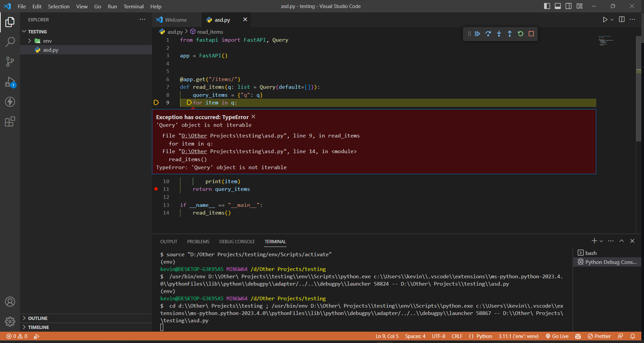Viewport: 644px width, 343px height.
Task: Step into the function call
Action: pyautogui.click(x=499, y=33)
